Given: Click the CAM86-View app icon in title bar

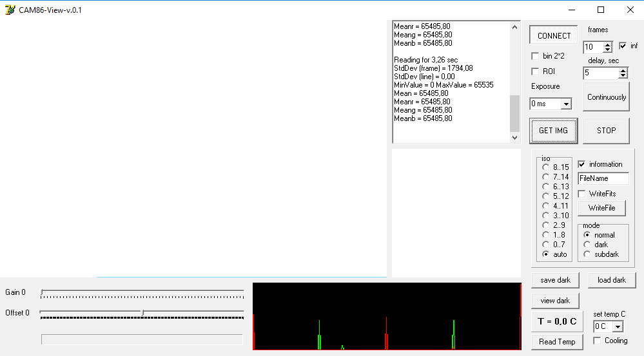Looking at the screenshot, I should 10,10.
